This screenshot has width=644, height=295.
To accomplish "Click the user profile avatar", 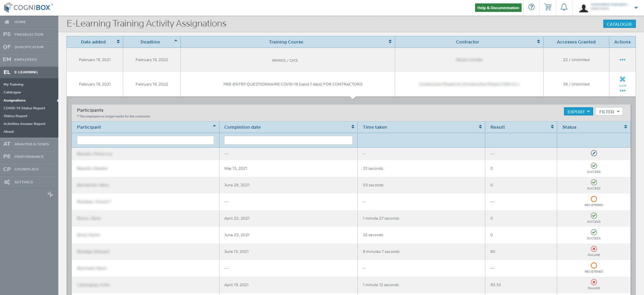I will coord(583,8).
